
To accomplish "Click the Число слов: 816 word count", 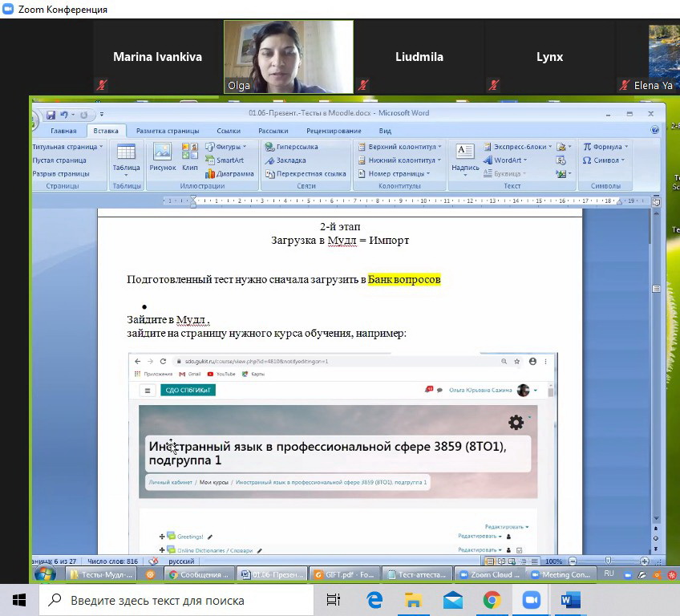I will (x=113, y=561).
